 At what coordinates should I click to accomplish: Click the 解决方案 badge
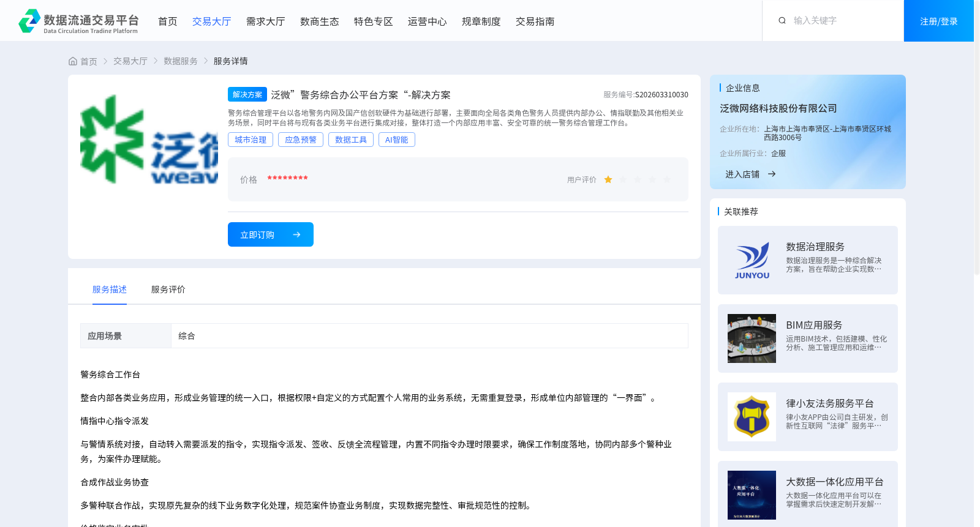pos(247,94)
